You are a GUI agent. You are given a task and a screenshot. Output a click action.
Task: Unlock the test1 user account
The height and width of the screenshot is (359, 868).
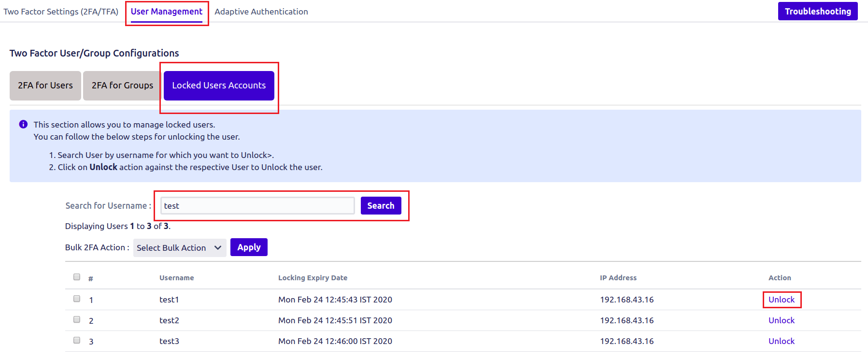tap(781, 300)
